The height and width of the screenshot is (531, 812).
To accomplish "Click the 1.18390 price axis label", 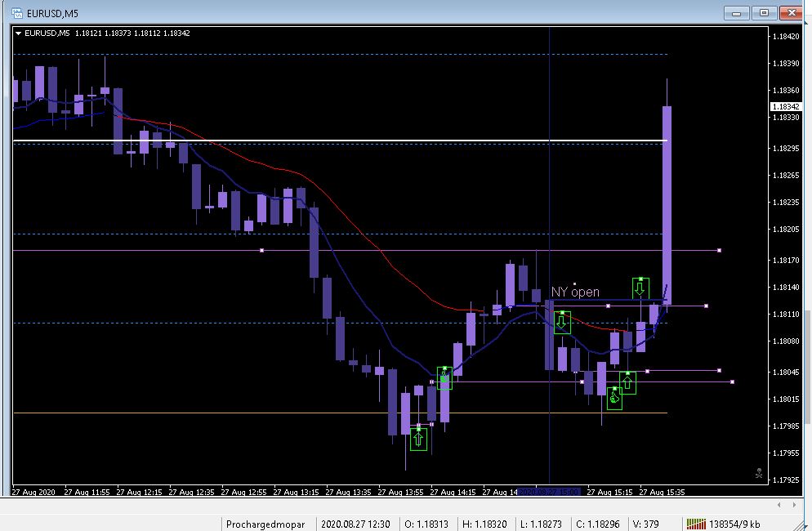I will (786, 63).
